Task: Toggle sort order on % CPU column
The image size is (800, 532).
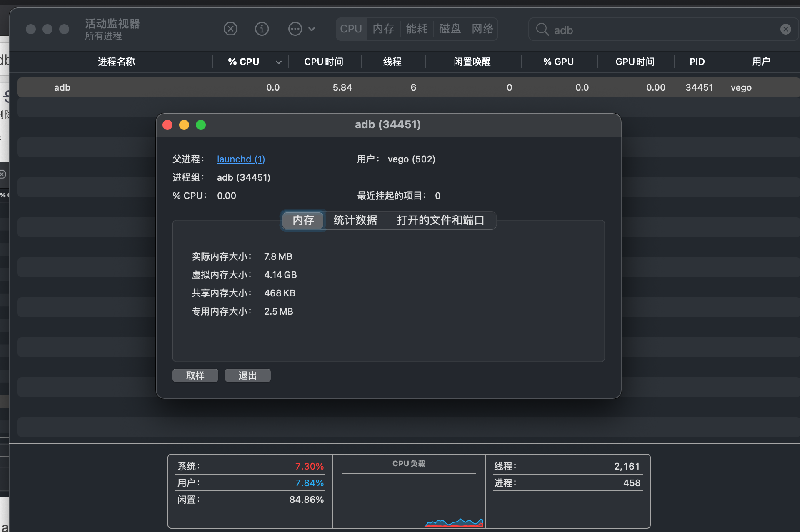Action: [243, 62]
